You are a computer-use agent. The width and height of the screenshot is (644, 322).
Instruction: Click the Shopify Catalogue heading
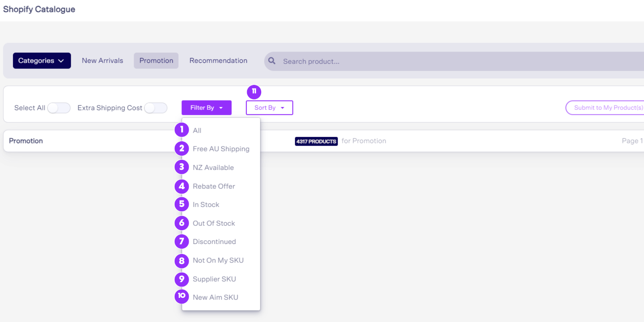(x=39, y=9)
